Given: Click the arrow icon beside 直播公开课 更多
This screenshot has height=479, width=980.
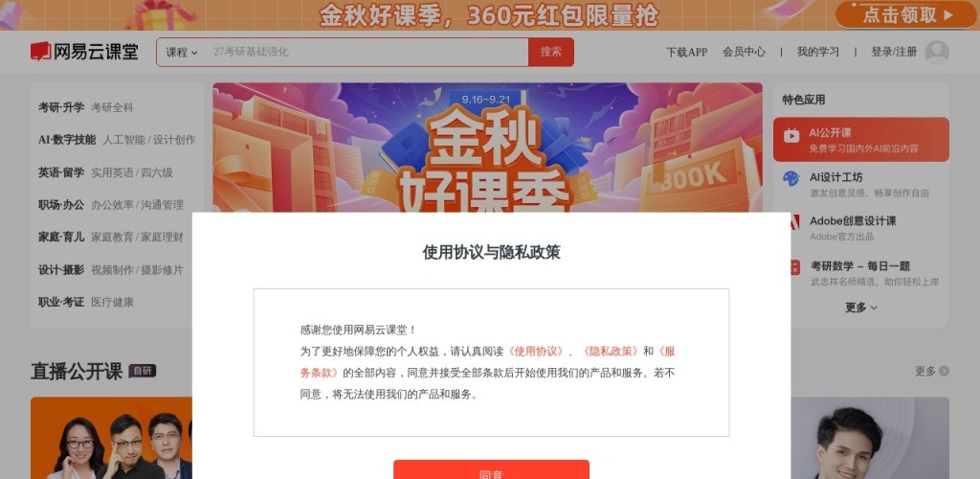Looking at the screenshot, I should pos(944,372).
